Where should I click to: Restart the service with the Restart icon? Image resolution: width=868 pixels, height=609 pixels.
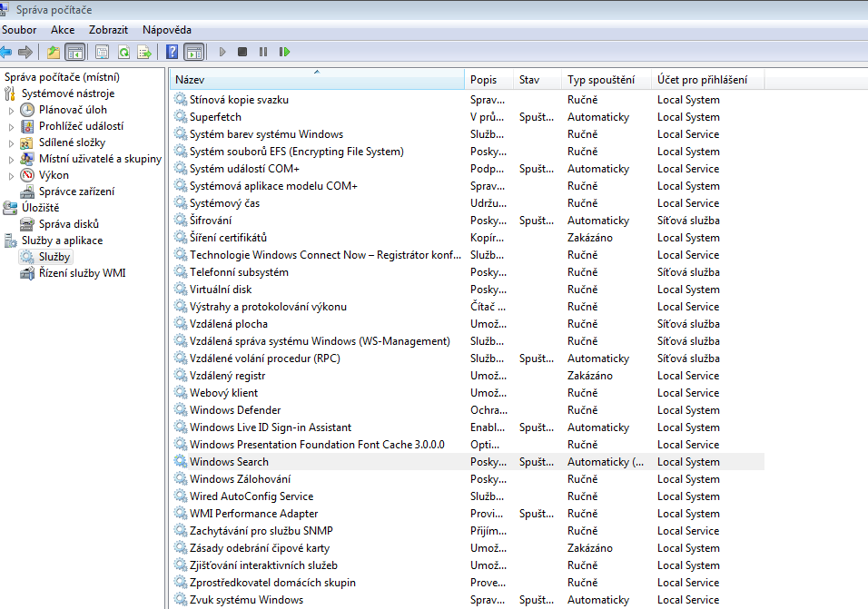[x=284, y=52]
